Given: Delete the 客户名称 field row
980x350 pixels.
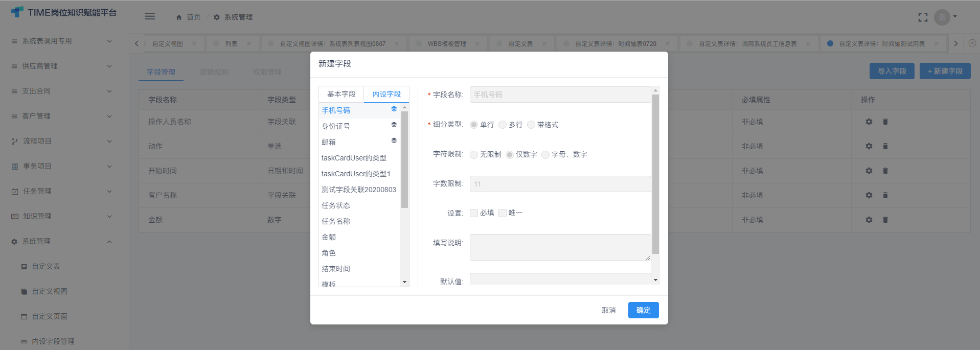Looking at the screenshot, I should click(x=885, y=195).
